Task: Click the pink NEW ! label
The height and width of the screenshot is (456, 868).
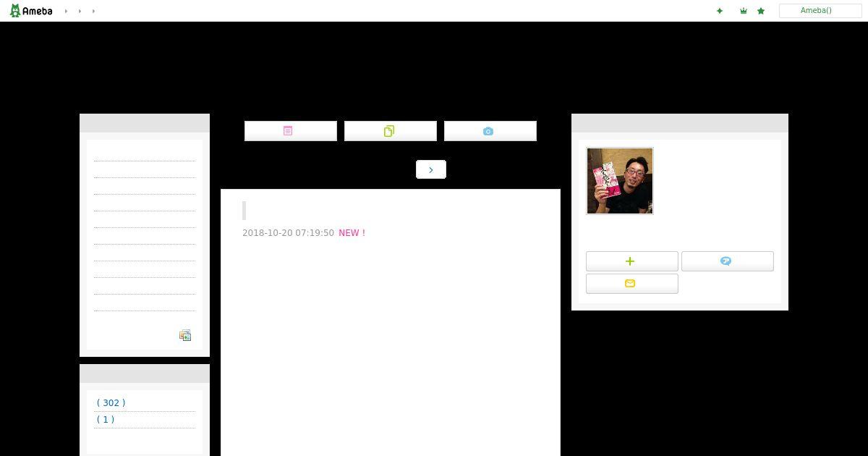Action: (352, 233)
